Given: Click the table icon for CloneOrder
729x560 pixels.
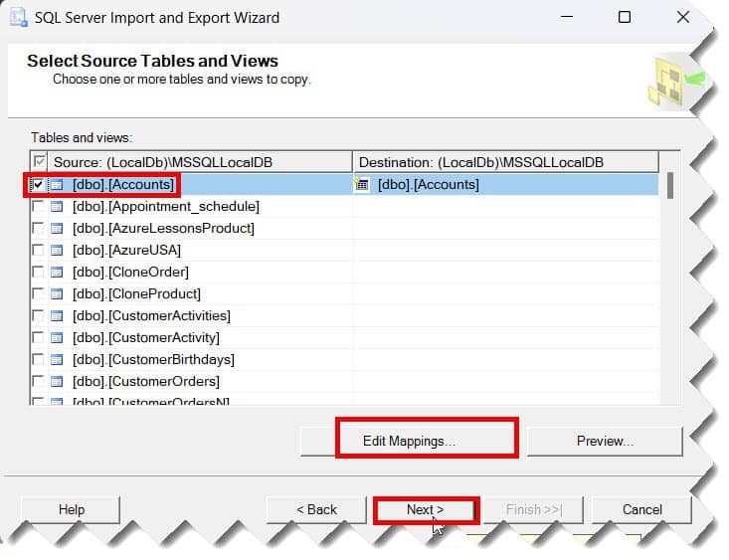Looking at the screenshot, I should point(57,273).
